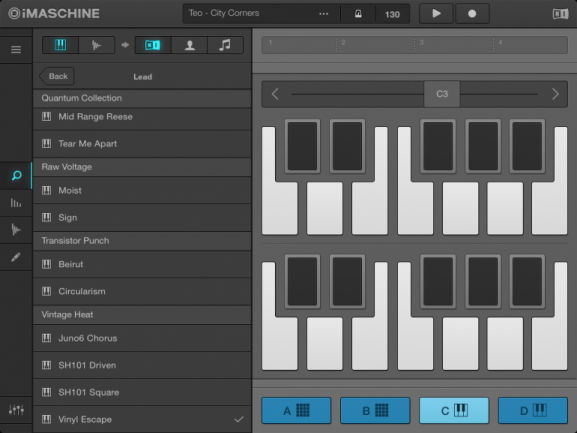The width and height of the screenshot is (577, 433).
Task: Shift keyboard octave up with right arrow
Action: 555,94
